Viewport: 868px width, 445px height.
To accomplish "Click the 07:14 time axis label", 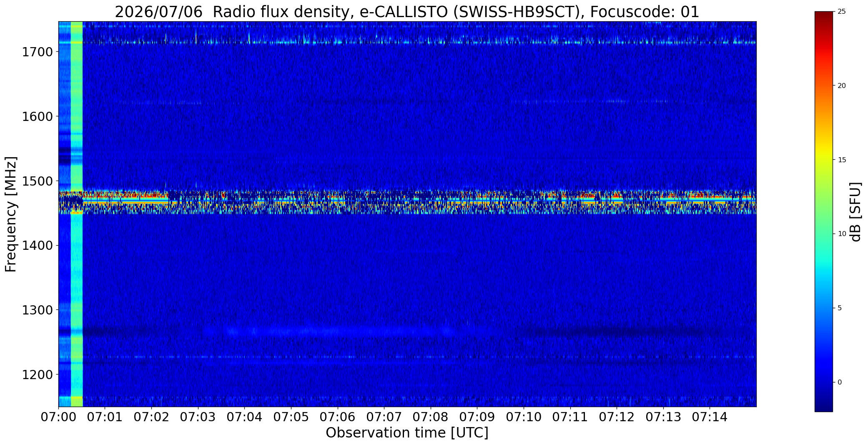I will coord(710,417).
